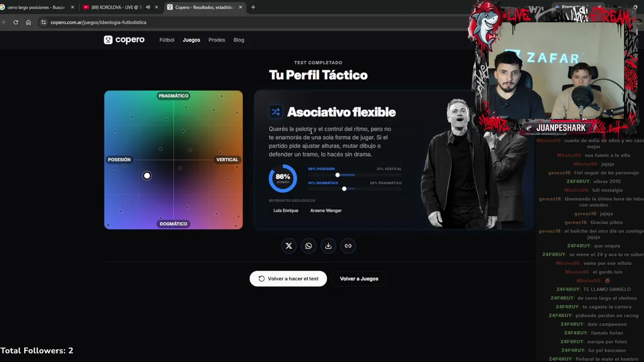Click the restart icon in Volver a hacer el test

click(x=262, y=279)
